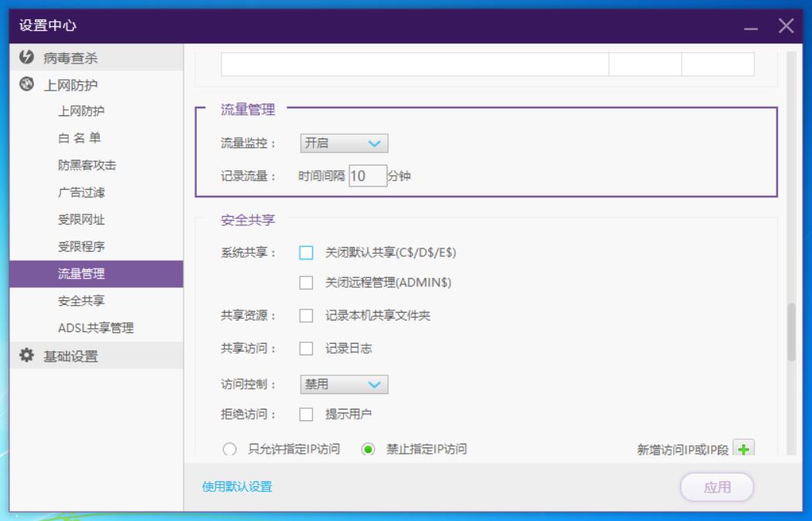Viewport: 812px width, 521px height.
Task: Open 防黑客攻击 settings
Action: click(x=87, y=165)
